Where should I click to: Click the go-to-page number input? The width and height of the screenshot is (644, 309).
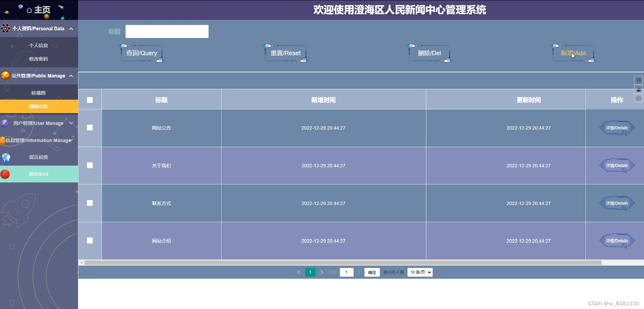tap(347, 272)
